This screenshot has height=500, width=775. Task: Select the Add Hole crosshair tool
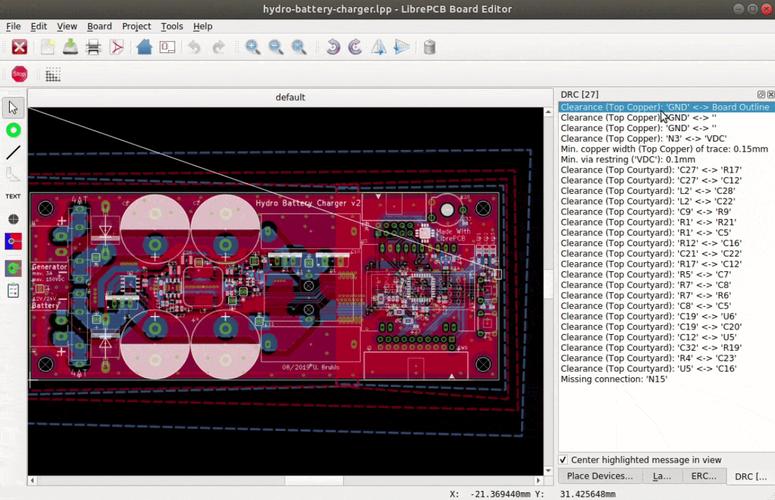[x=13, y=219]
